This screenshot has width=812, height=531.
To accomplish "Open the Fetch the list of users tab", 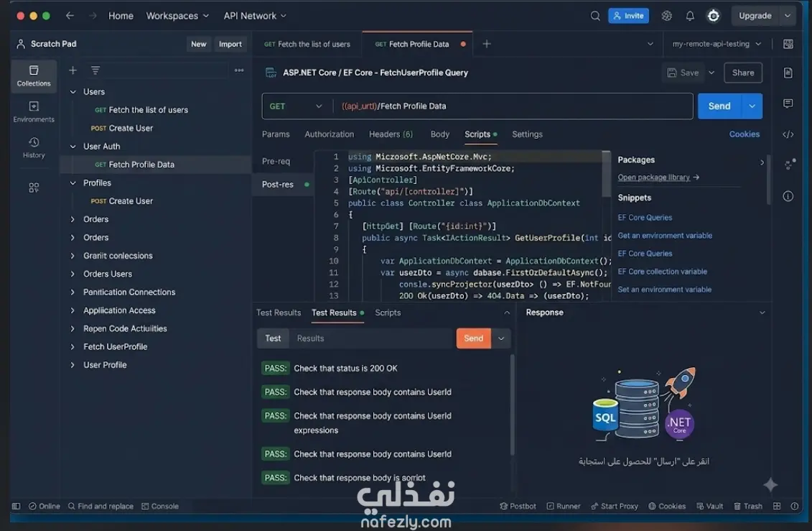I will [307, 44].
